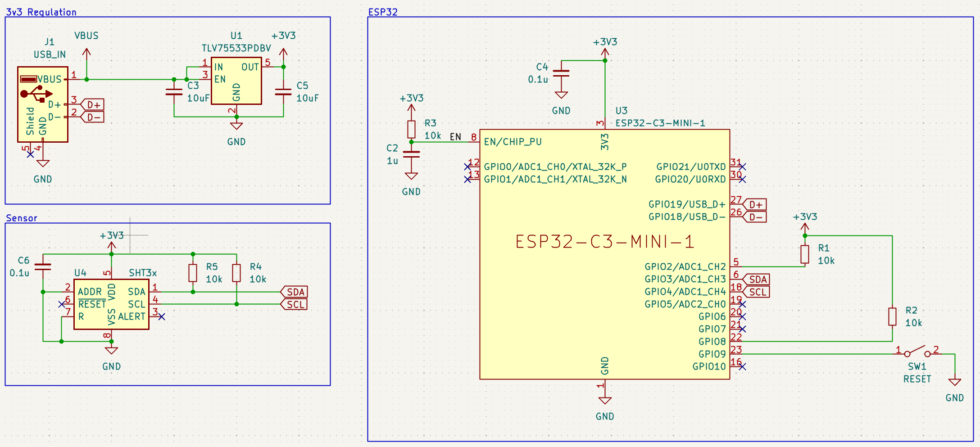Click the D- global label at GPIO18

[754, 217]
